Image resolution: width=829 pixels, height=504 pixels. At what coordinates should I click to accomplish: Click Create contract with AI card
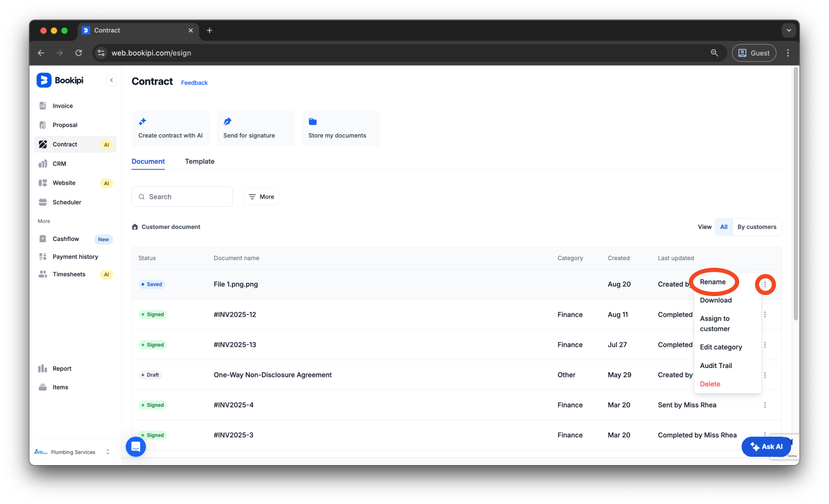pos(171,128)
